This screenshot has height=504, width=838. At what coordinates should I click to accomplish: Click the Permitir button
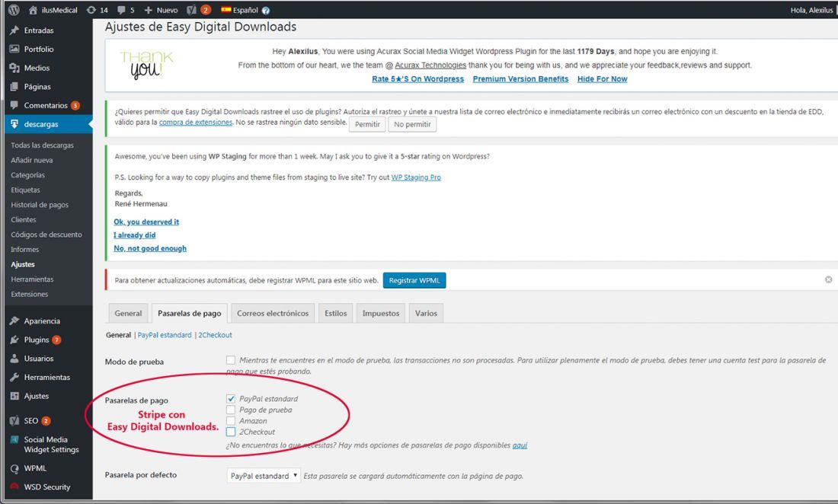tap(367, 124)
